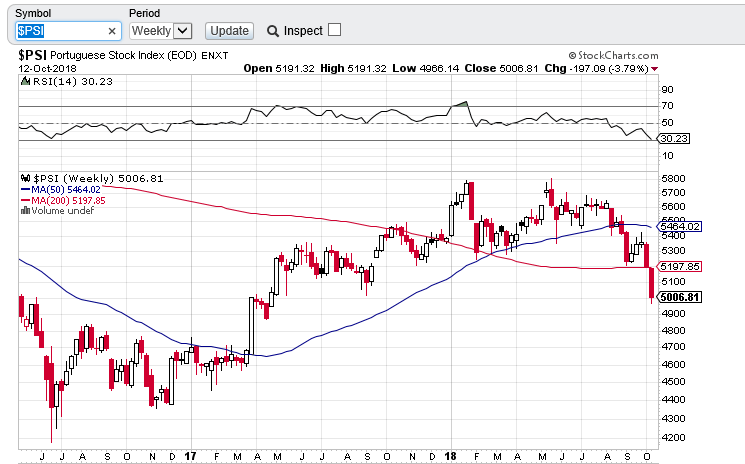The width and height of the screenshot is (745, 464).
Task: Click the 30.23 RSI value label
Action: (674, 139)
